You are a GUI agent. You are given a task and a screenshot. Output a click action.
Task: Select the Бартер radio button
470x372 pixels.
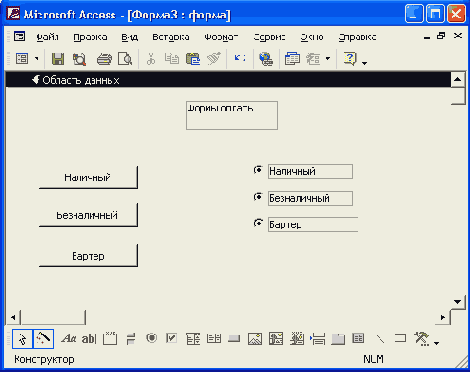(x=258, y=223)
